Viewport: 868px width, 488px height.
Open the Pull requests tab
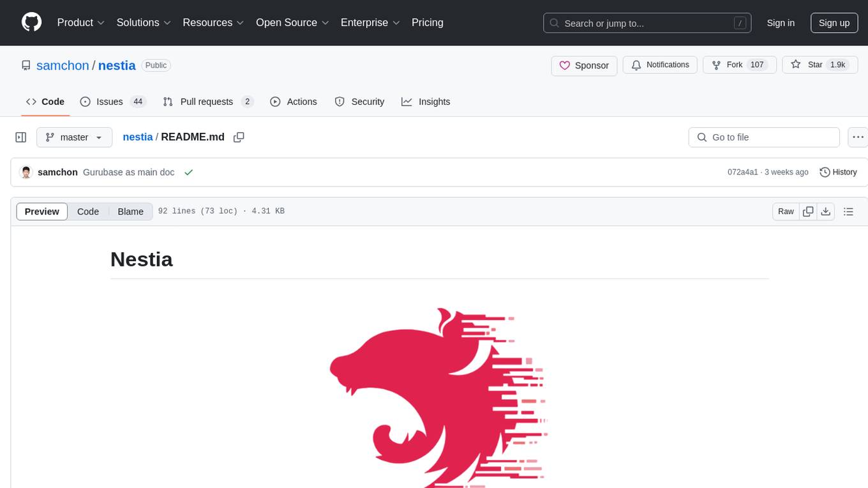click(x=208, y=102)
